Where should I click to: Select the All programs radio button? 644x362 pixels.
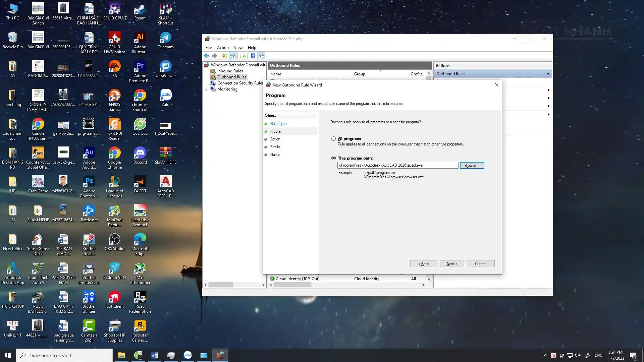tap(333, 139)
